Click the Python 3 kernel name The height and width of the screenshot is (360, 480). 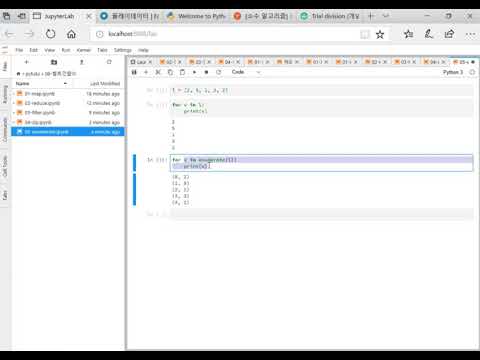(x=453, y=72)
